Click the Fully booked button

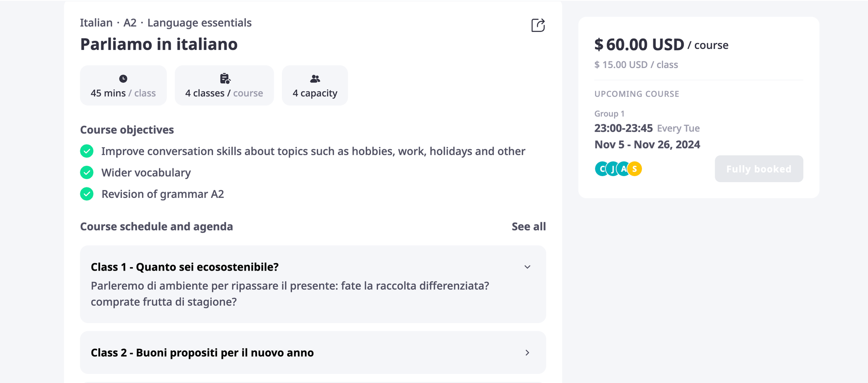[759, 169]
